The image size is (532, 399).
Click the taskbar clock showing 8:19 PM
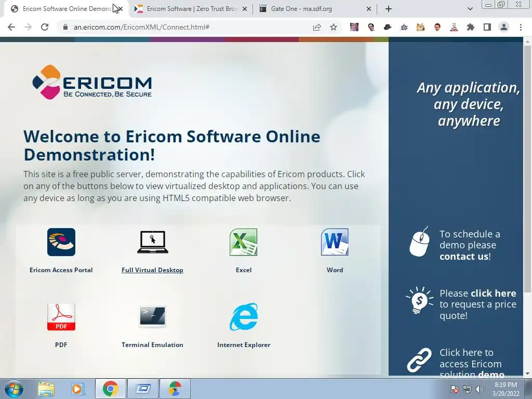[506, 389]
